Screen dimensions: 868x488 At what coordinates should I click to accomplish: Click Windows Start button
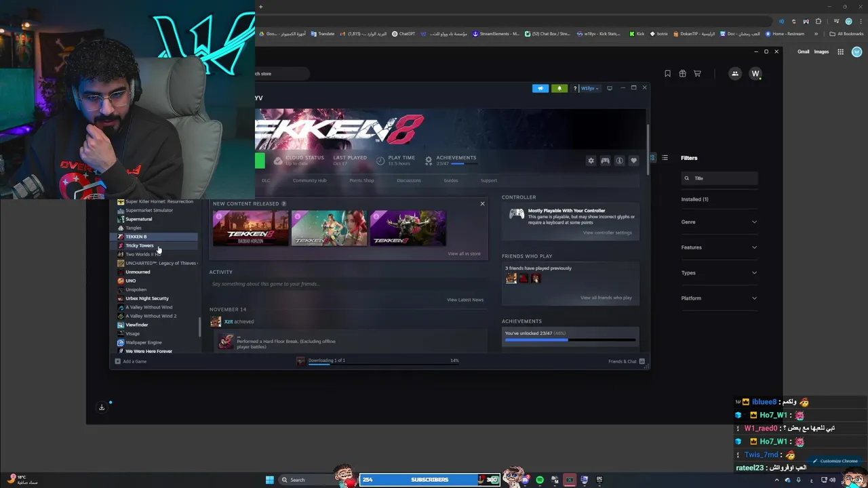pyautogui.click(x=269, y=480)
